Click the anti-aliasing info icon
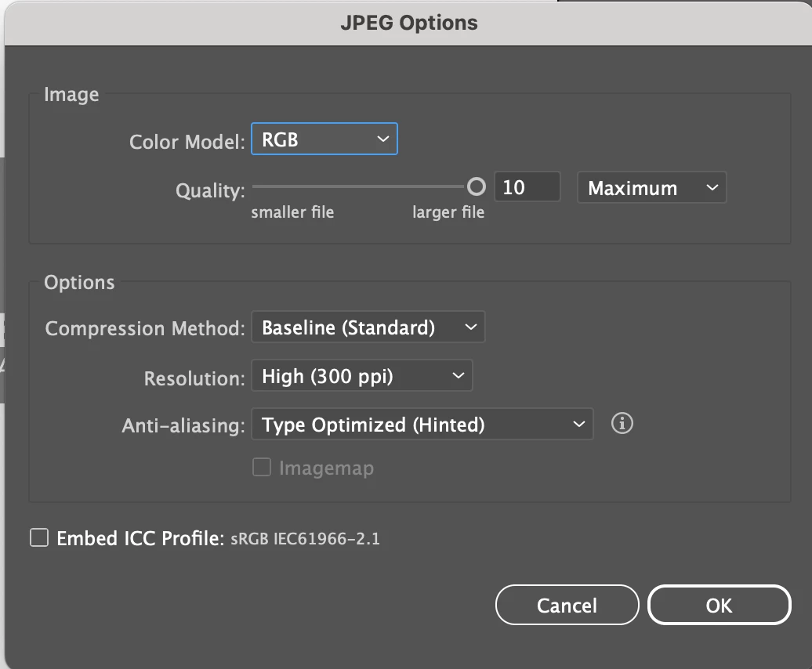Image resolution: width=812 pixels, height=669 pixels. (x=622, y=424)
